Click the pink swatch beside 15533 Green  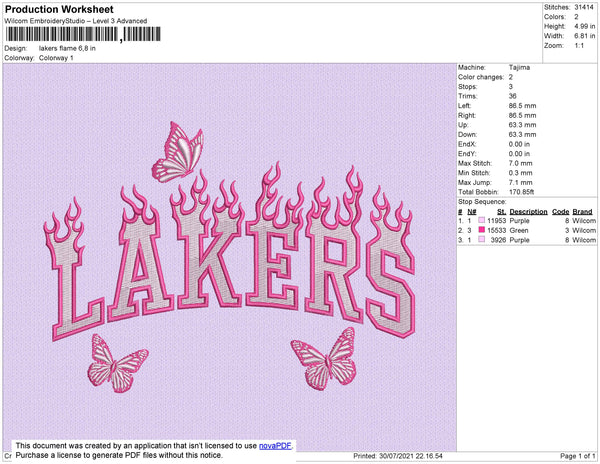click(482, 230)
